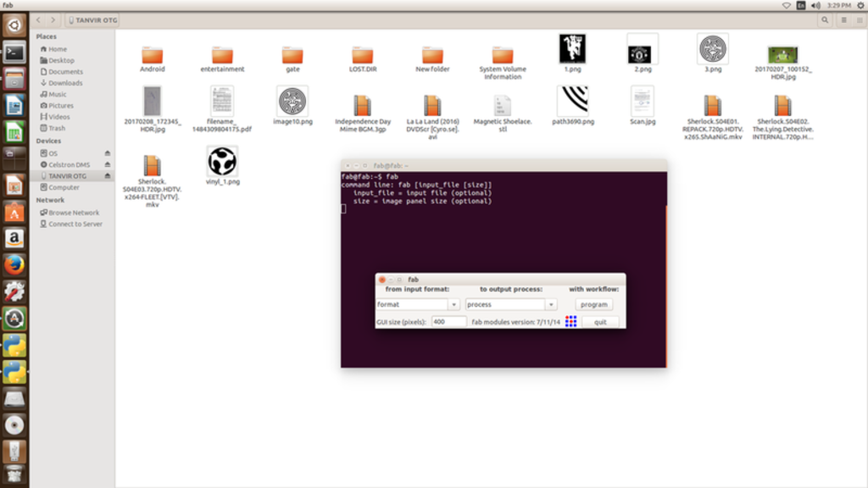Open the network indicator menu
The width and height of the screenshot is (868, 488).
(x=786, y=5)
